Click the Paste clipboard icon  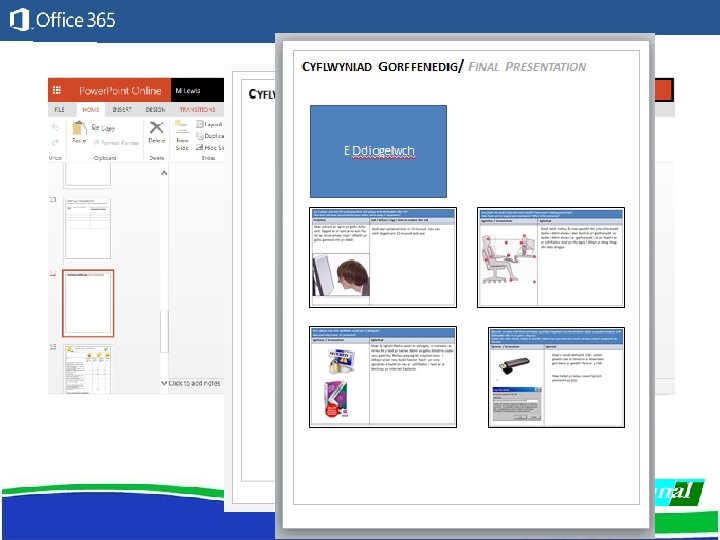(x=79, y=128)
